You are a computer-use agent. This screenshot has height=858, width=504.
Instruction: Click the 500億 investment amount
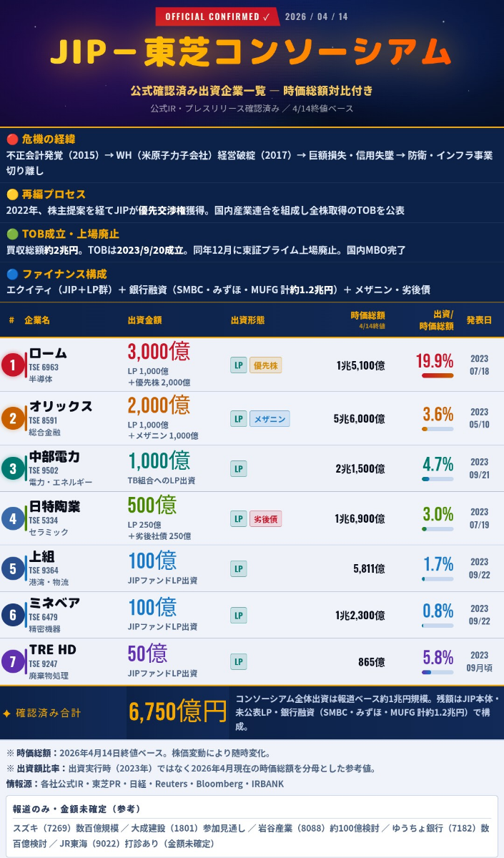pyautogui.click(x=152, y=506)
